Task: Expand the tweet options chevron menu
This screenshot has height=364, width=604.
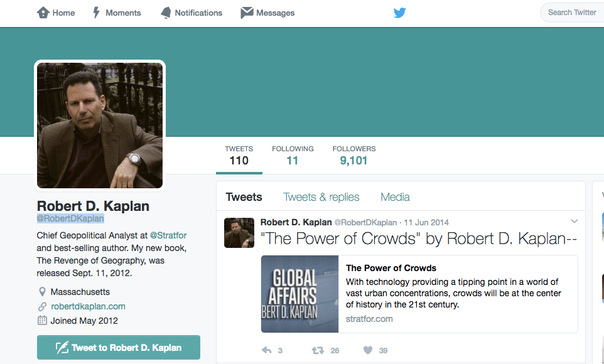Action: (574, 222)
